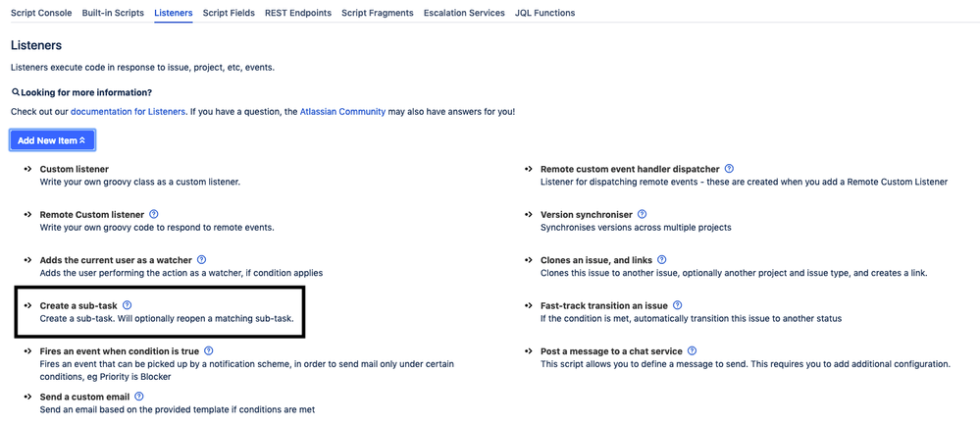The height and width of the screenshot is (428, 980).
Task: Switch to the Script Console tab
Action: [41, 13]
